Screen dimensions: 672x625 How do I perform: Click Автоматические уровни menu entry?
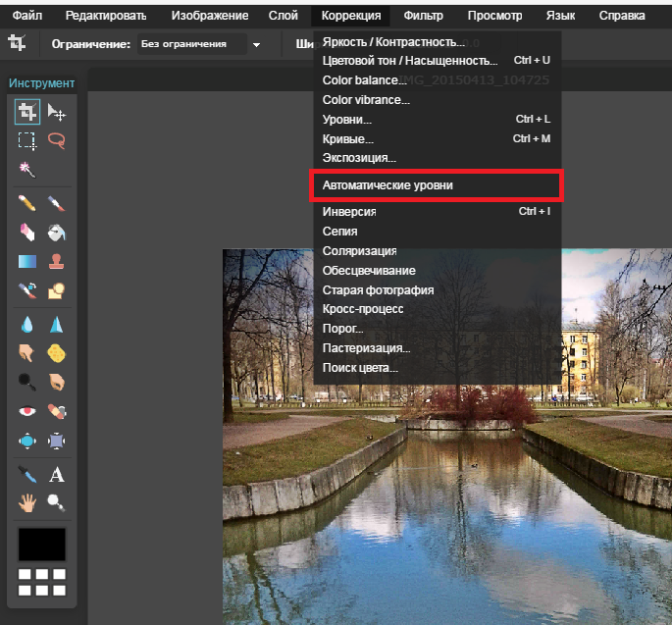pyautogui.click(x=388, y=184)
